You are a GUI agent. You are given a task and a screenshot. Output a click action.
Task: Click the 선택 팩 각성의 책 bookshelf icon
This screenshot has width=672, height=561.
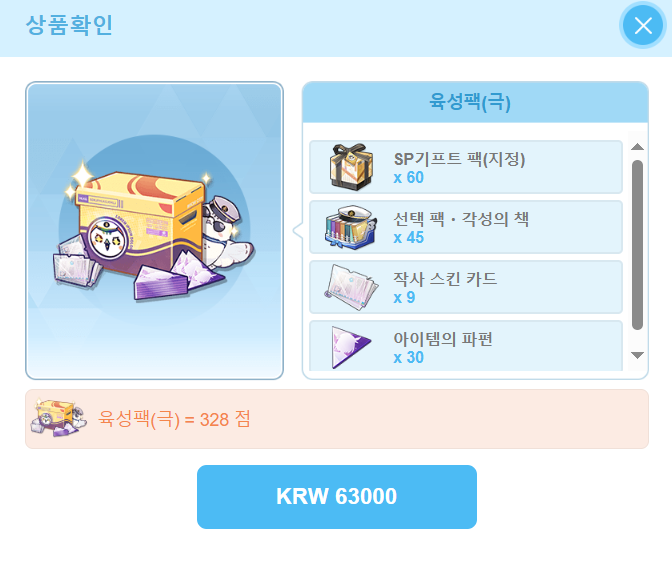[x=351, y=228]
